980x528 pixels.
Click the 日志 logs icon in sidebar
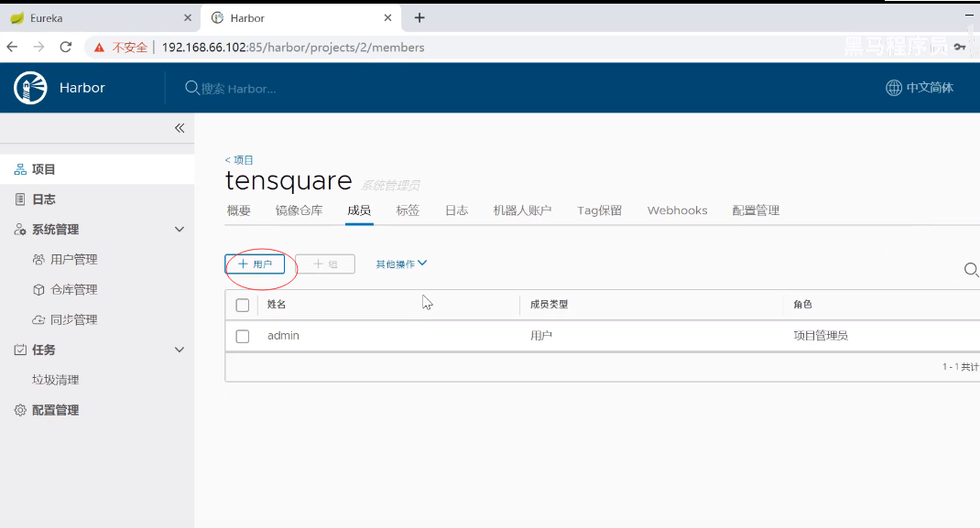[20, 199]
